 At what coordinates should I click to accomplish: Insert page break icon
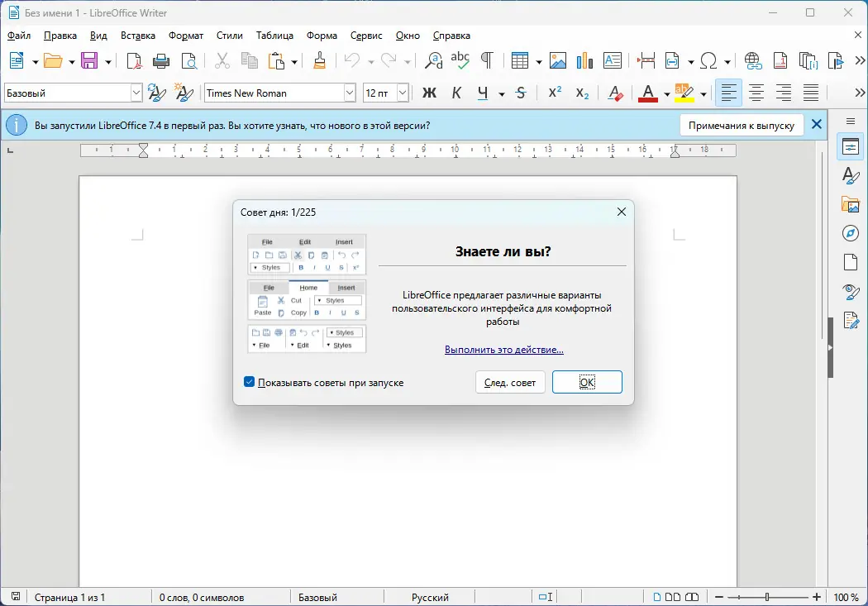tap(646, 60)
